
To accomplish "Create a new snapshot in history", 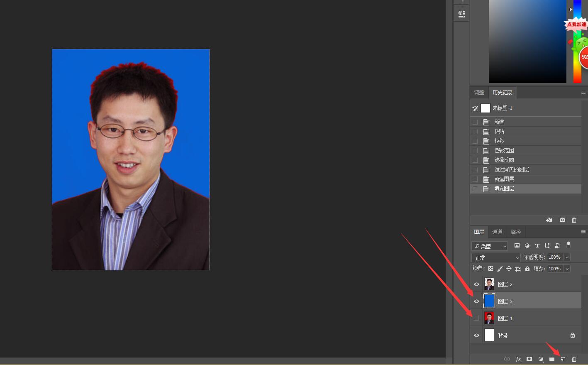I will 562,220.
